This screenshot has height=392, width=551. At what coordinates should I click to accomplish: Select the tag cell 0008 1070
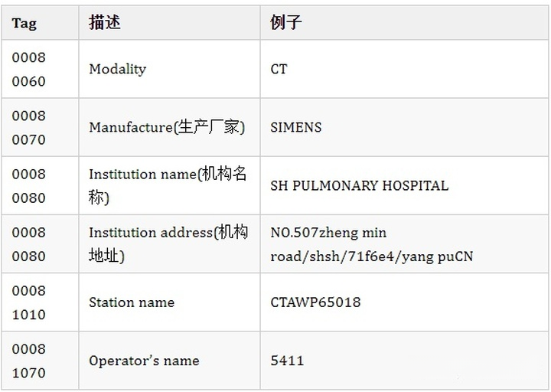click(29, 361)
